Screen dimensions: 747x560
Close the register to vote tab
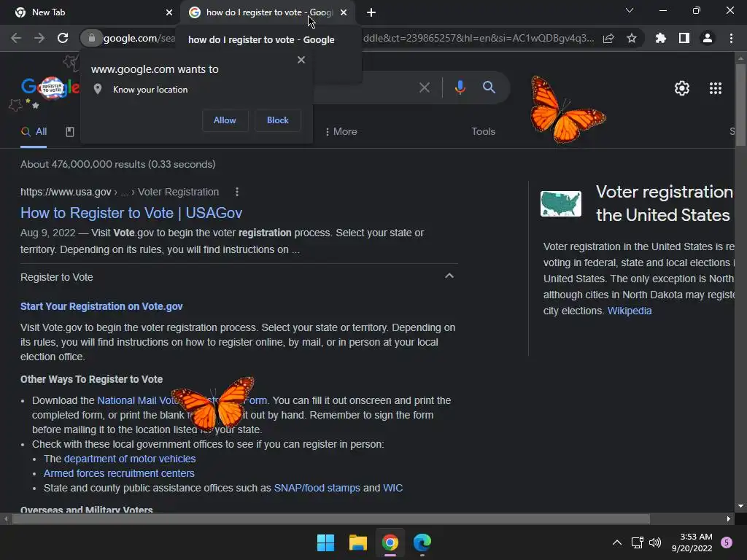[x=344, y=12]
